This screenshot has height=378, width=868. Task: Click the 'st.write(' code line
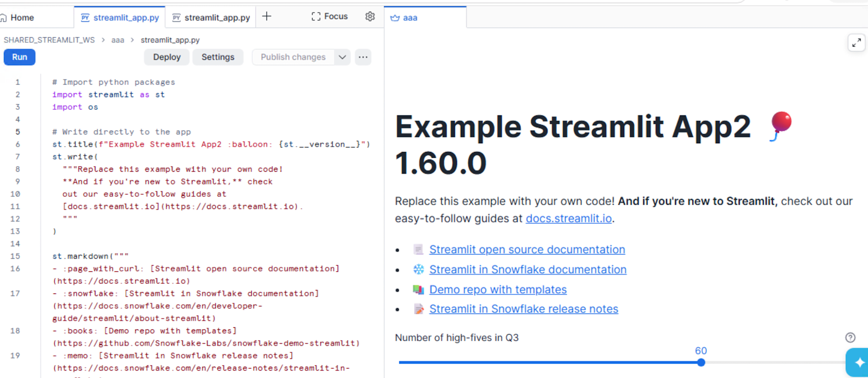(x=75, y=157)
